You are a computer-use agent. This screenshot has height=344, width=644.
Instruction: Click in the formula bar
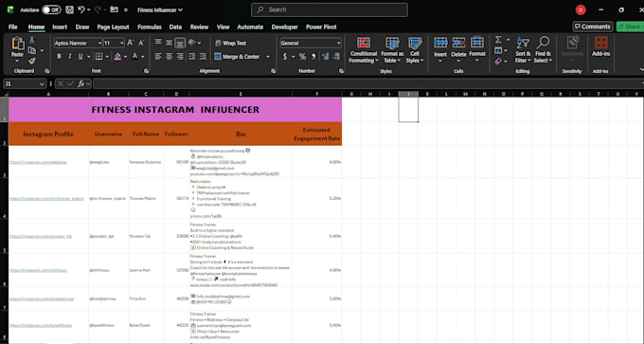pyautogui.click(x=367, y=83)
